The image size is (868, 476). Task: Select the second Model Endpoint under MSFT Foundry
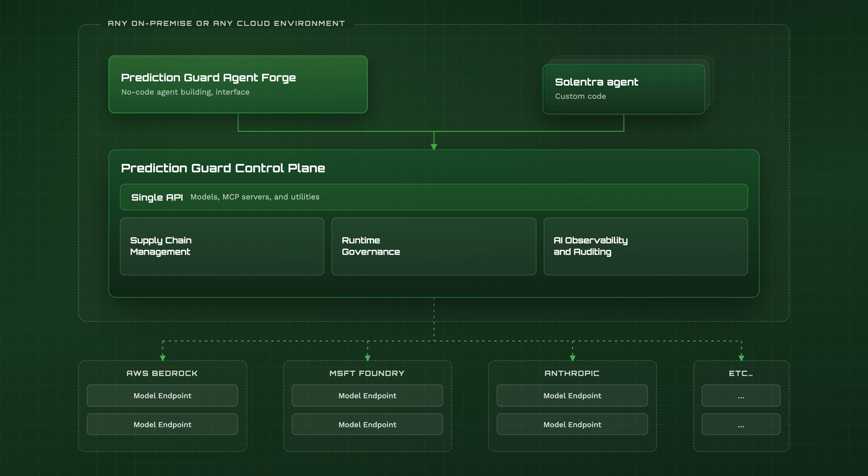[x=367, y=424]
